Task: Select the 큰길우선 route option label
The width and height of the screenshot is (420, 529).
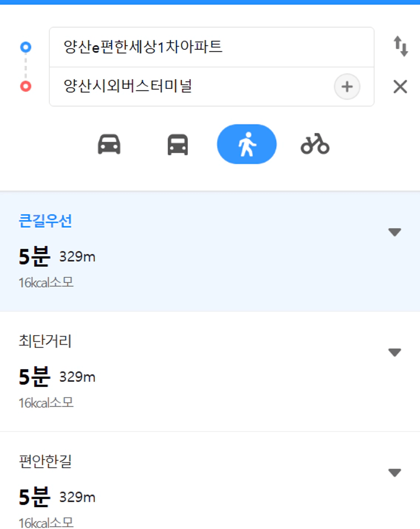Action: click(45, 221)
